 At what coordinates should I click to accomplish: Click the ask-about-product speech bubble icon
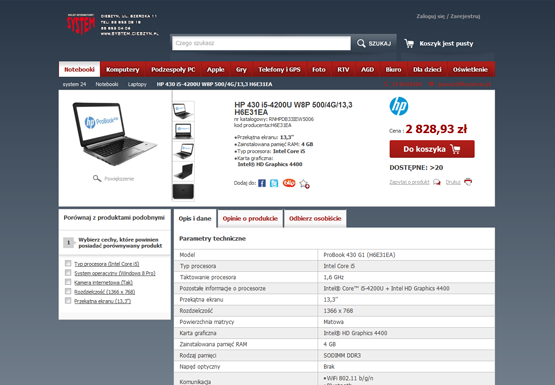tap(437, 182)
